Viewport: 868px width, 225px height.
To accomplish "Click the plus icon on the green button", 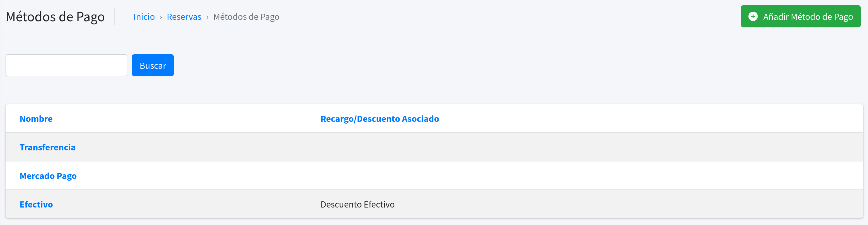I will (754, 16).
